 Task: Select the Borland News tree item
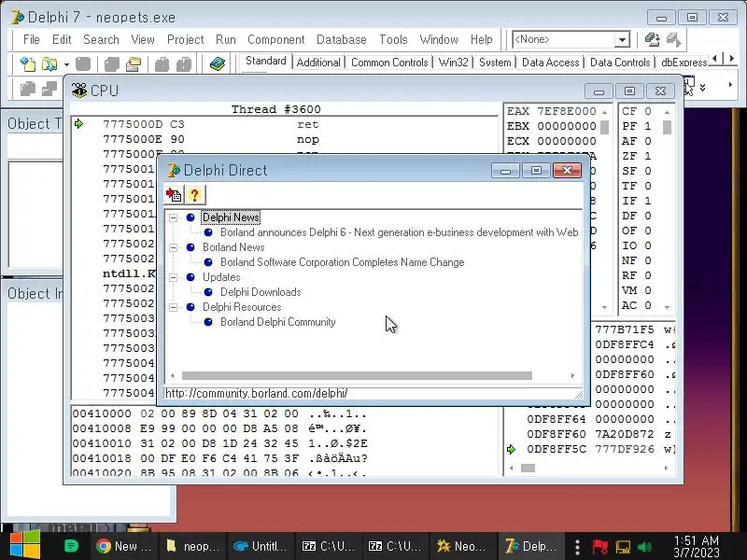233,247
